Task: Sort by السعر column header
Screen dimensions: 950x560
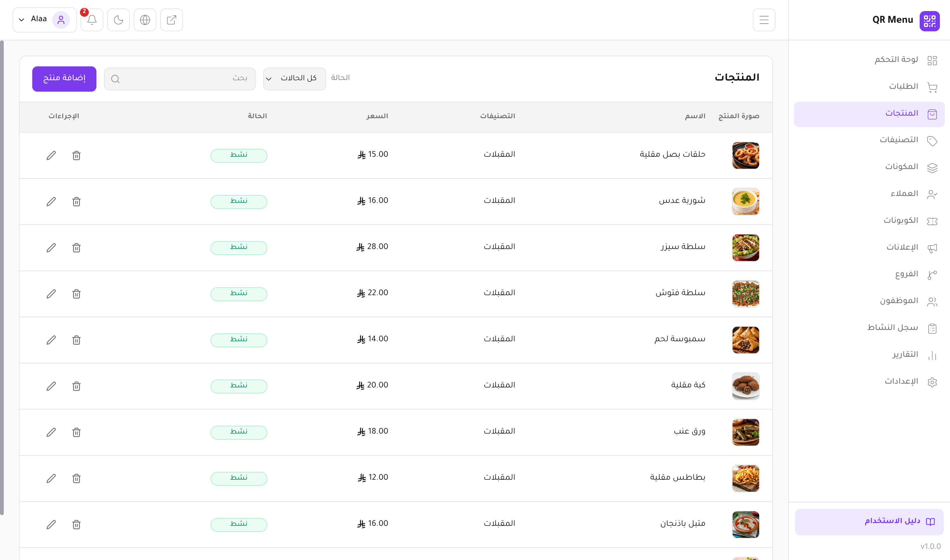Action: pyautogui.click(x=377, y=116)
